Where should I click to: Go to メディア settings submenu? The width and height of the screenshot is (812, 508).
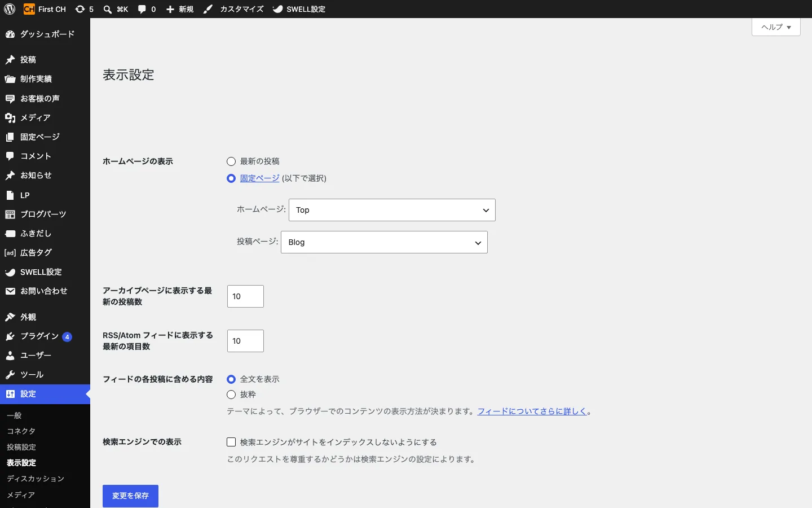point(21,495)
